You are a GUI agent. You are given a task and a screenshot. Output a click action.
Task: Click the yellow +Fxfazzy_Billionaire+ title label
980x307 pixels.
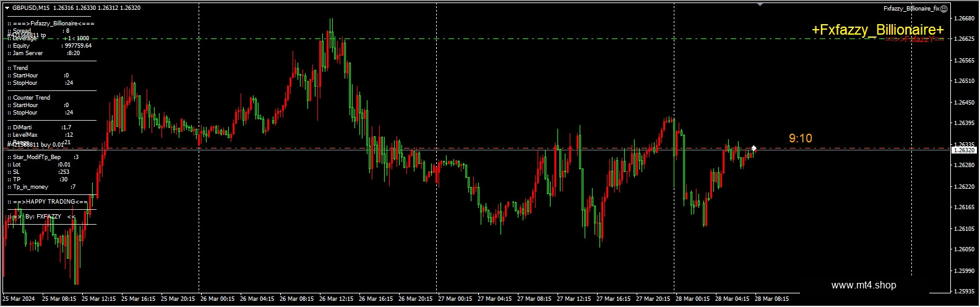[878, 30]
